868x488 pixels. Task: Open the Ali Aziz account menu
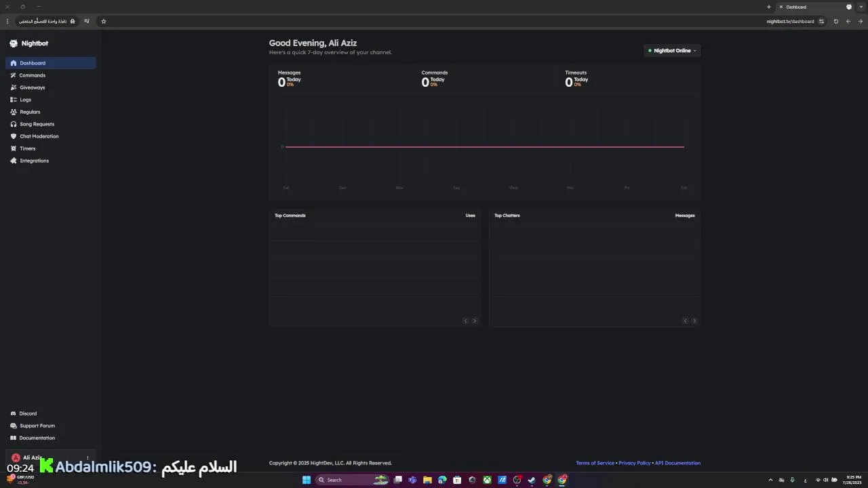(x=51, y=457)
